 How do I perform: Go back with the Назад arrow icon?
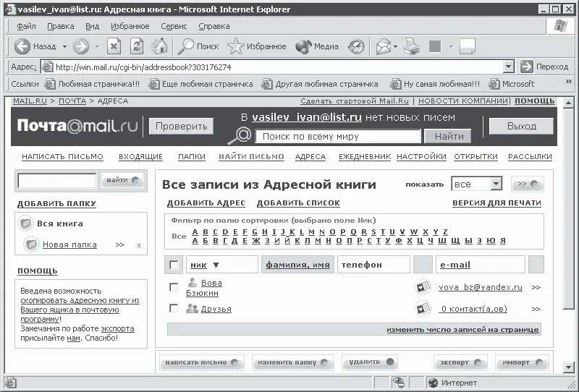pyautogui.click(x=22, y=46)
